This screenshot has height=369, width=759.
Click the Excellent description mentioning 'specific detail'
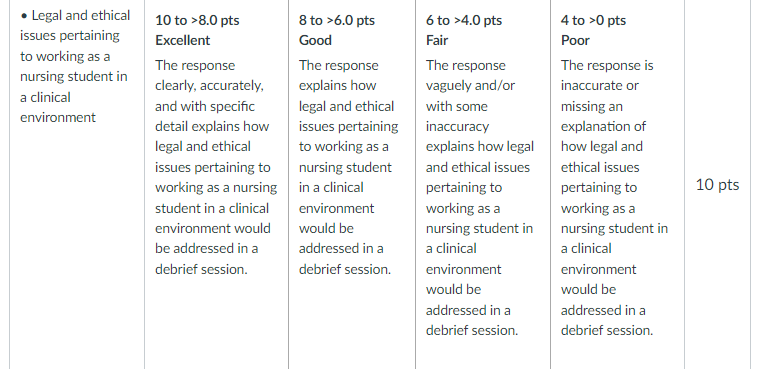[216, 167]
